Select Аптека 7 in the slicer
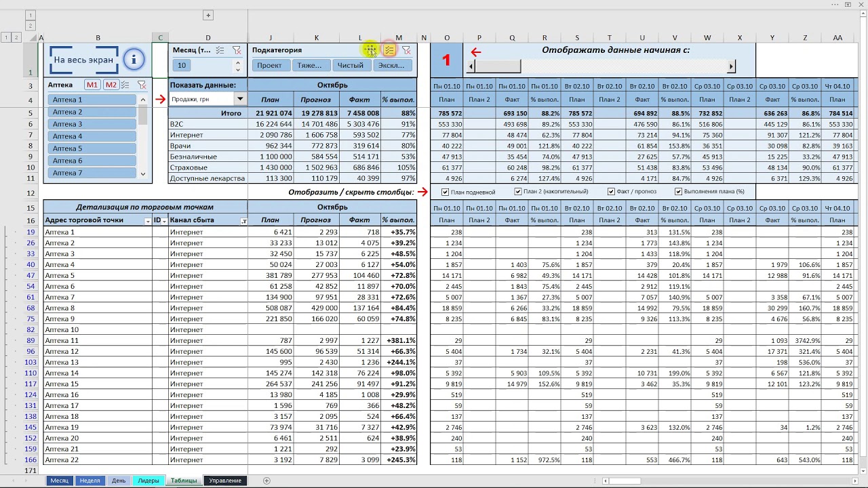 (92, 173)
